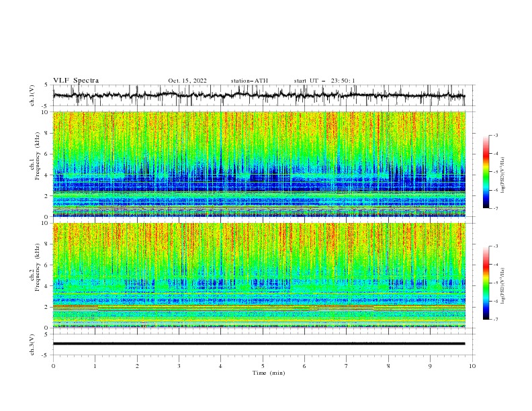Click the "Time (min)" axis title

[269, 373]
